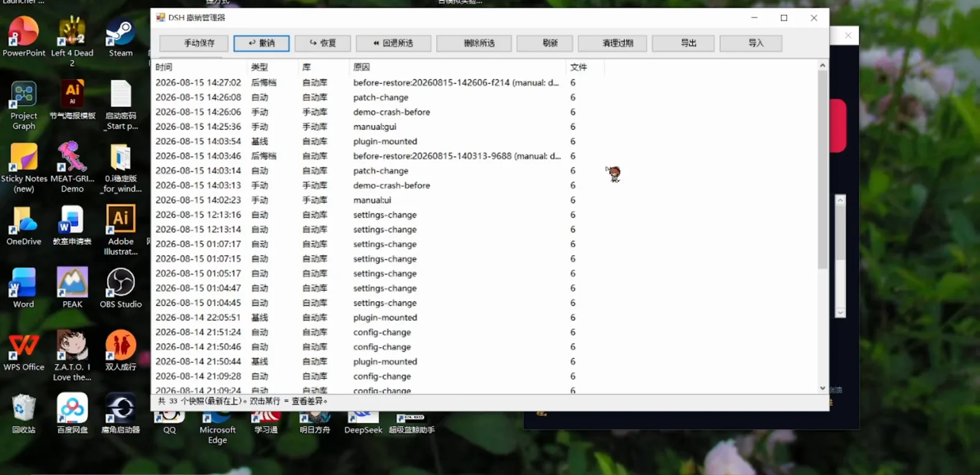This screenshot has height=475, width=980.
Task: Select the 2026-08-15 14:03:54 plugin-mounted row
Action: (377, 141)
